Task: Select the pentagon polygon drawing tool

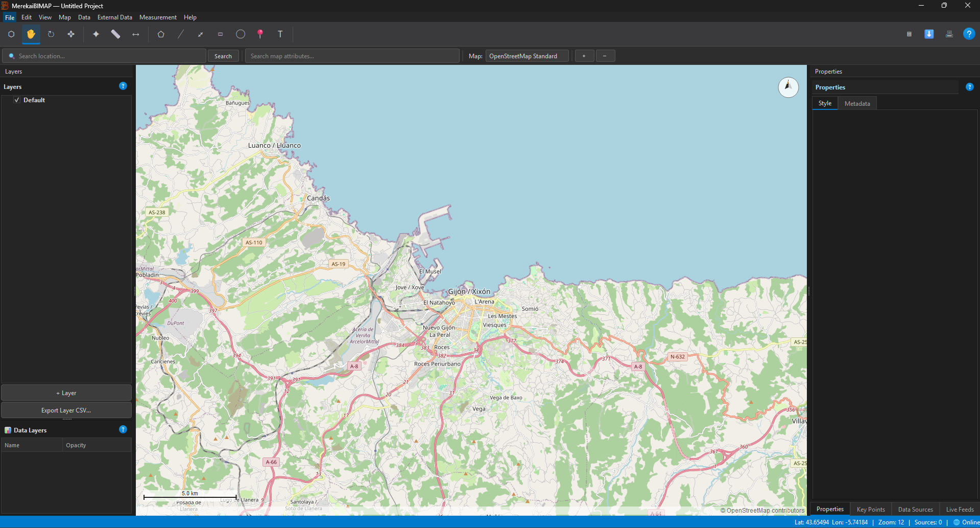Action: click(161, 34)
